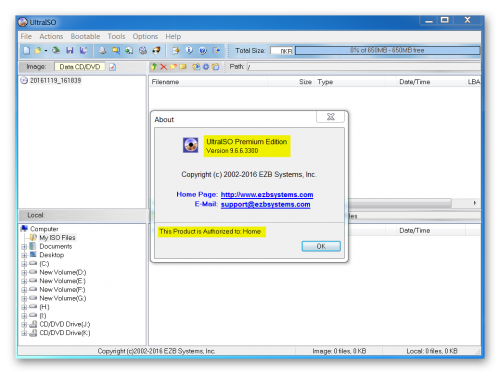
Task: Click the Make CD/DVD Image icon
Action: click(102, 51)
